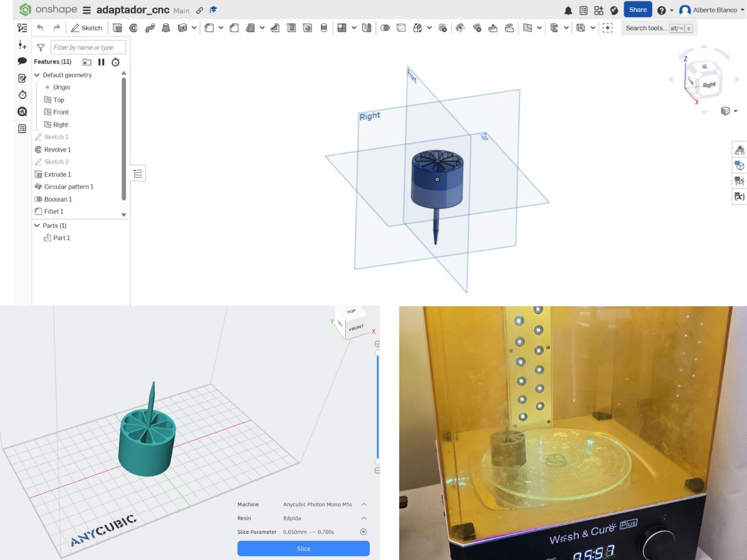The width and height of the screenshot is (747, 560).
Task: Click the Sweep tool icon
Action: click(150, 28)
